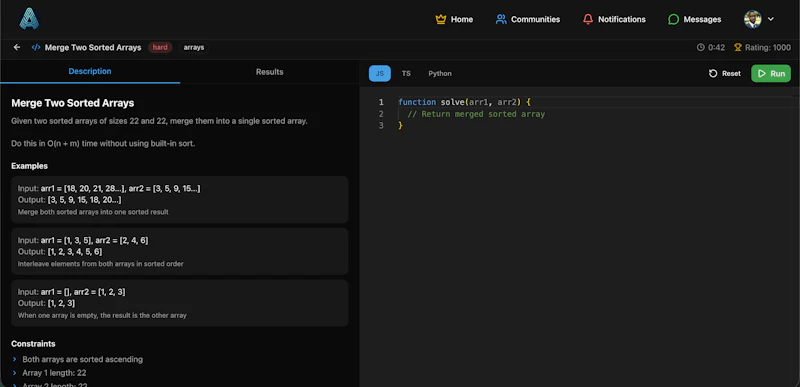This screenshot has width=800, height=387.
Task: Click the code brackets icon beside title
Action: click(x=36, y=47)
